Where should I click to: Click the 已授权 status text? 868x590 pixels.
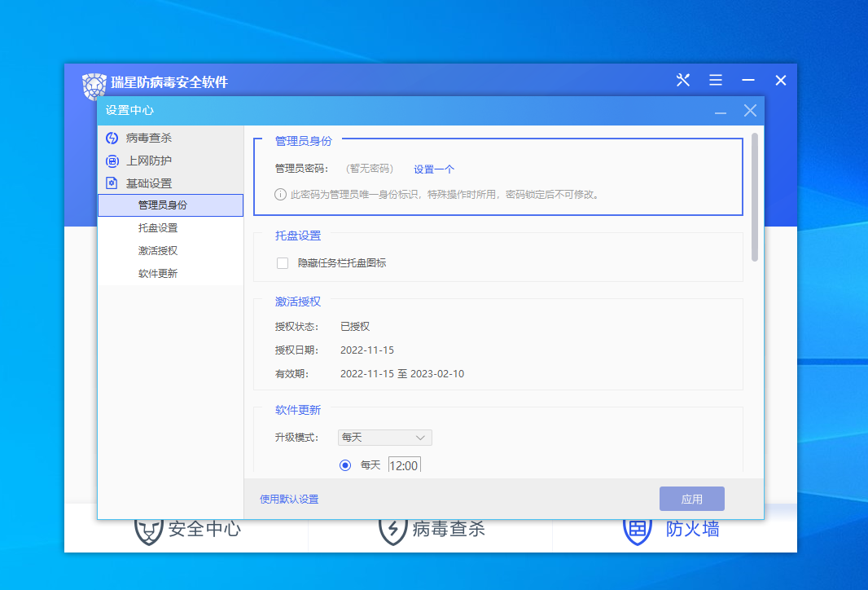pyautogui.click(x=355, y=327)
